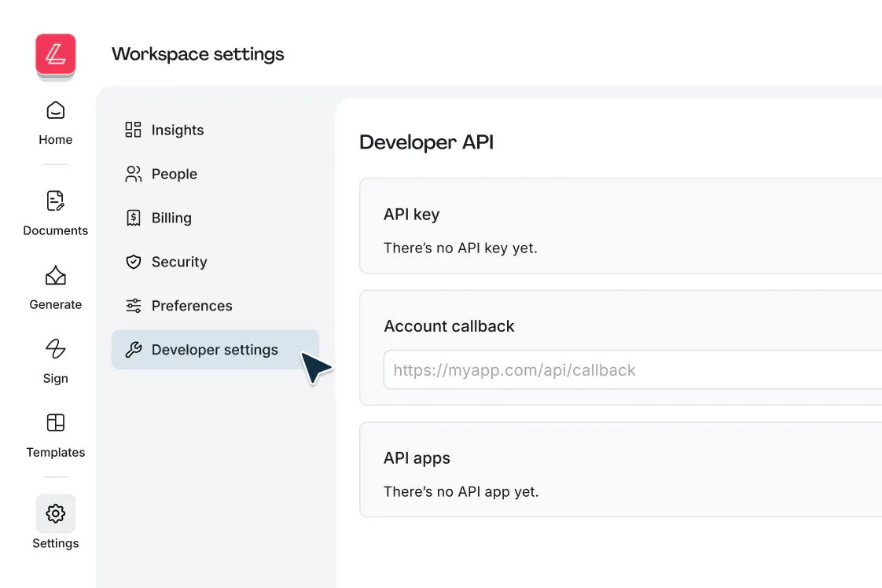
Task: Click the Preferences sliders icon
Action: (134, 306)
